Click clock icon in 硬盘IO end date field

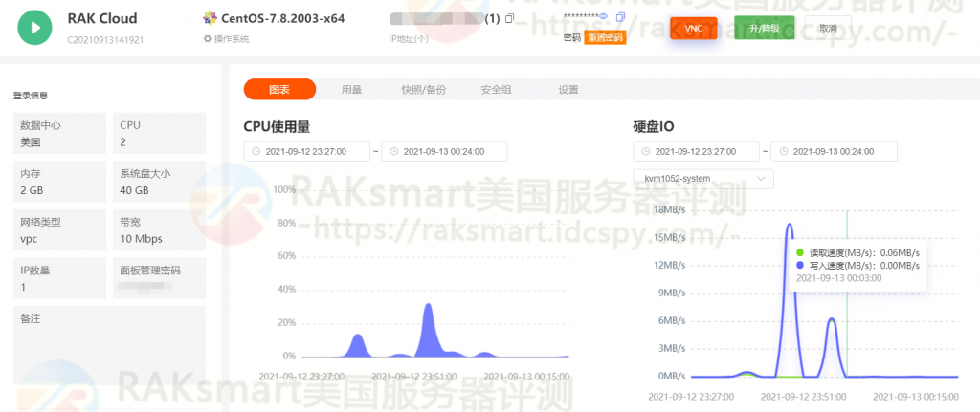[784, 151]
